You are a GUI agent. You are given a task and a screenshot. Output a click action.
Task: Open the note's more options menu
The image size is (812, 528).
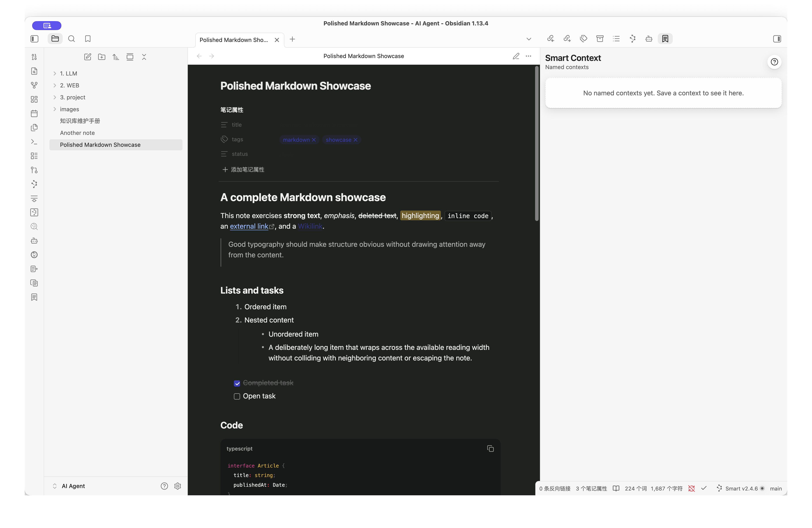(x=528, y=56)
